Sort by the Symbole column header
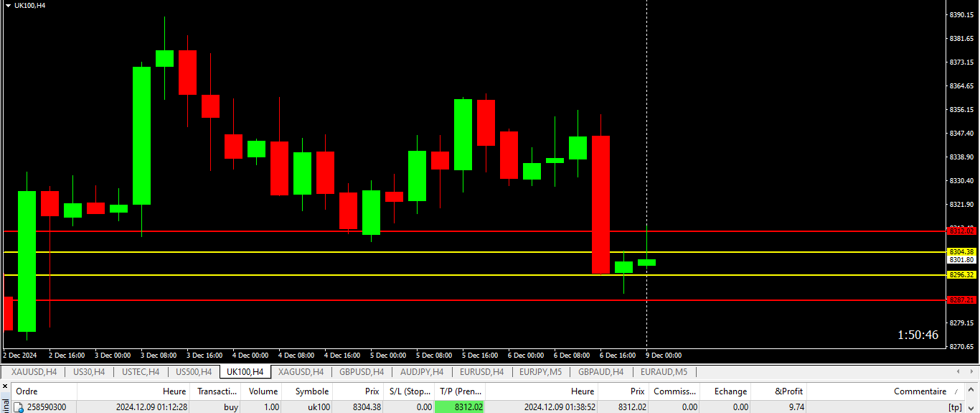This screenshot has width=980, height=413. [307, 391]
